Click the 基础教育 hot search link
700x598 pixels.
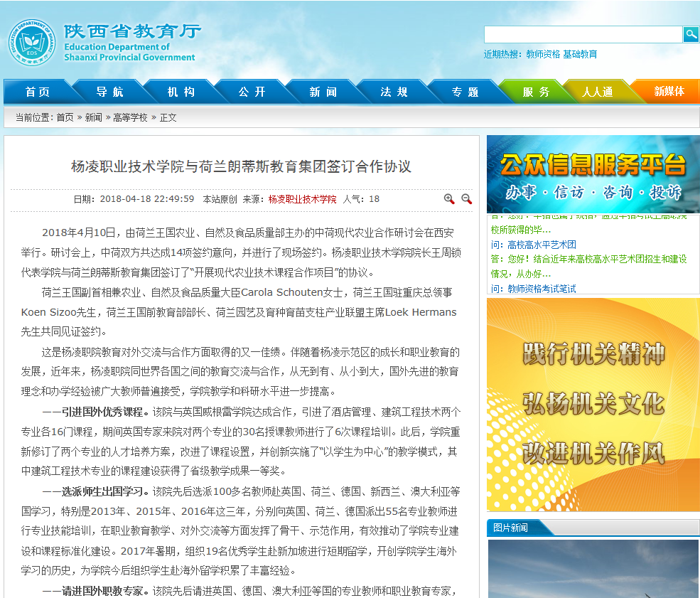[580, 54]
